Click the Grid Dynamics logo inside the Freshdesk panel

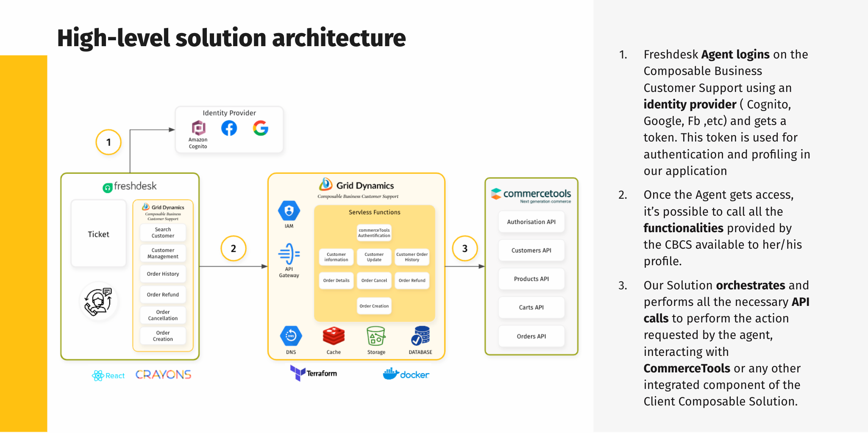[x=146, y=207]
